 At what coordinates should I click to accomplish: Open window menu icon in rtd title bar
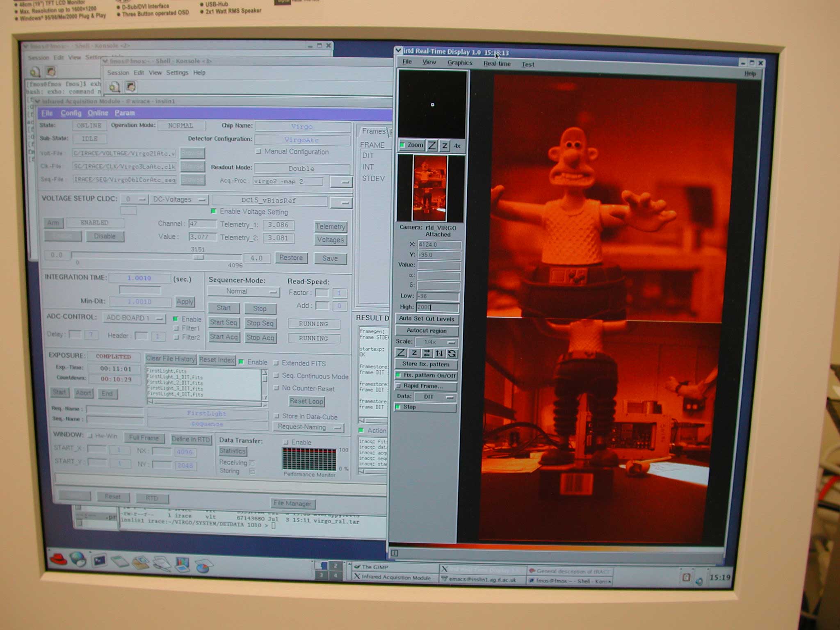398,50
